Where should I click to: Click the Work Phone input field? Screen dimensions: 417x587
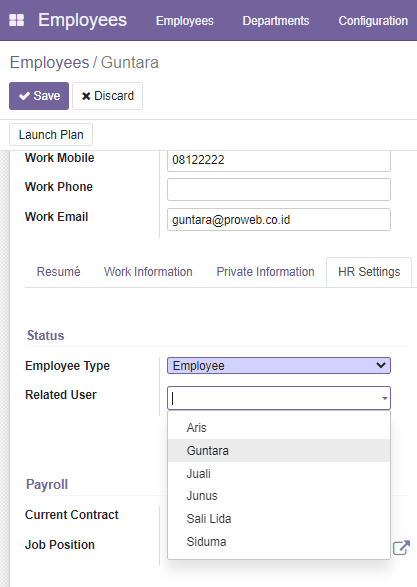pos(279,189)
